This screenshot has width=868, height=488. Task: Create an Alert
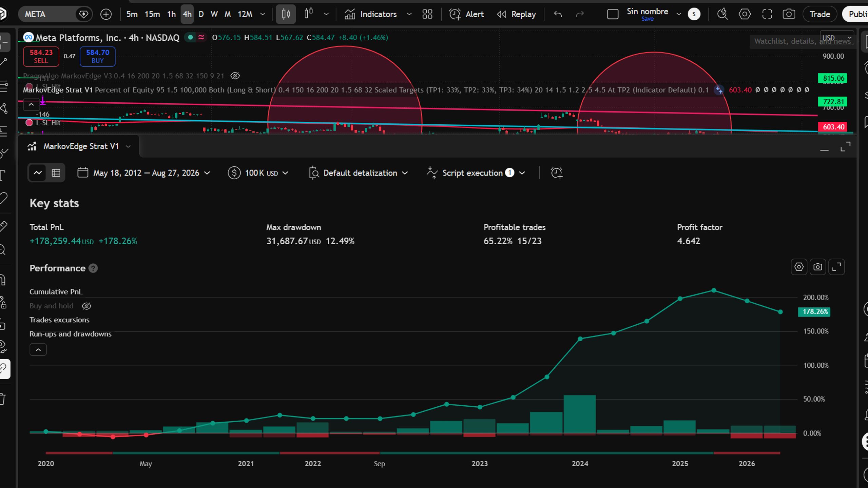tap(467, 14)
